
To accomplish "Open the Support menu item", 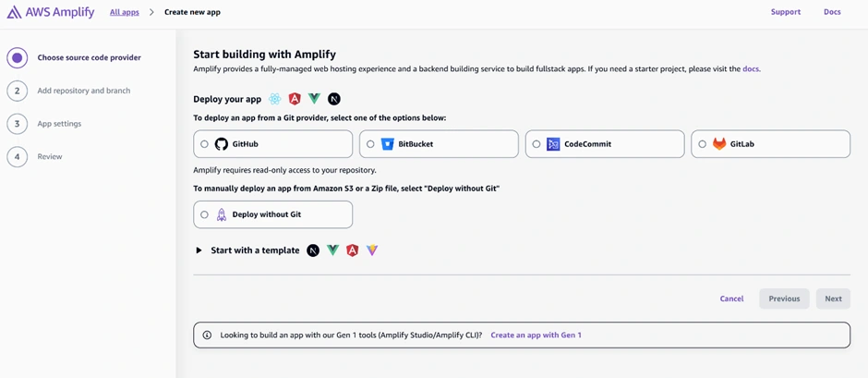I will pyautogui.click(x=786, y=12).
